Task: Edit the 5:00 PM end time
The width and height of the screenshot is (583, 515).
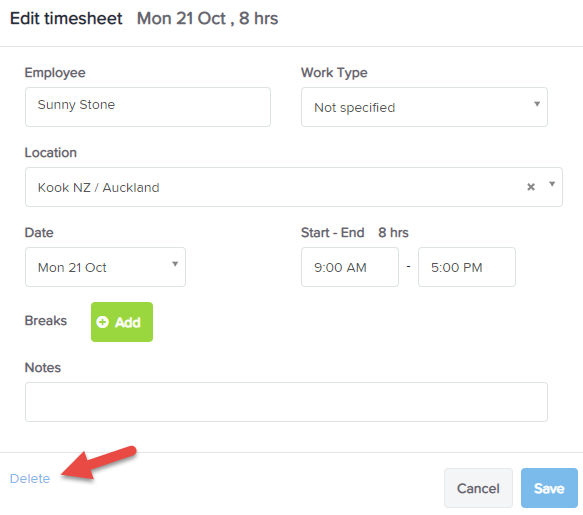Action: click(467, 267)
